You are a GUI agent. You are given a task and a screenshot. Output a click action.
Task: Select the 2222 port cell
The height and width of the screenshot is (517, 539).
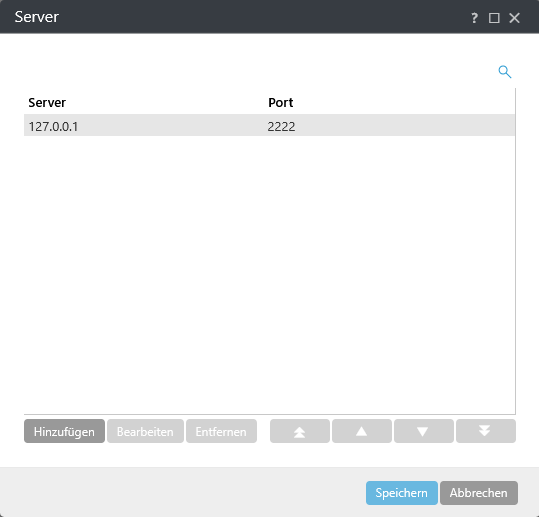tap(281, 126)
